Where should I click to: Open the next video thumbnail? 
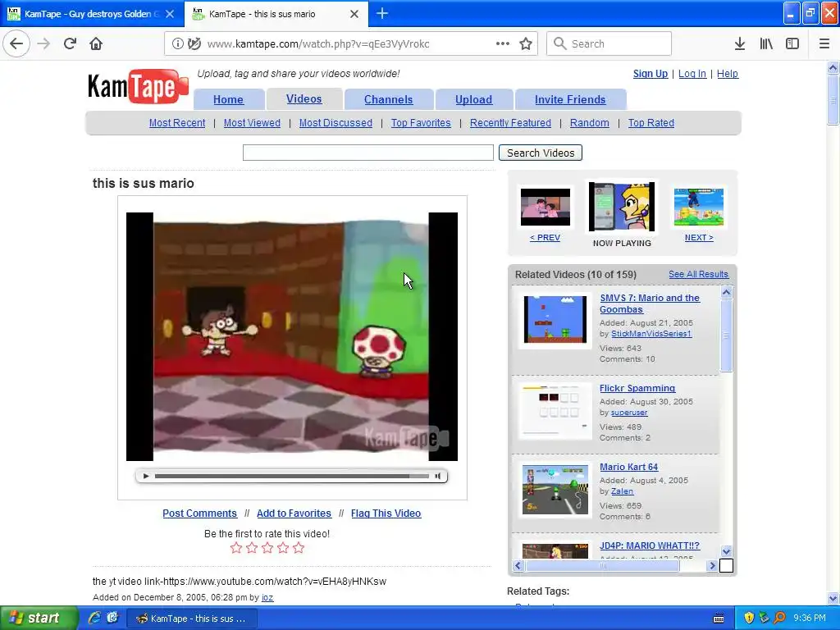coord(699,207)
